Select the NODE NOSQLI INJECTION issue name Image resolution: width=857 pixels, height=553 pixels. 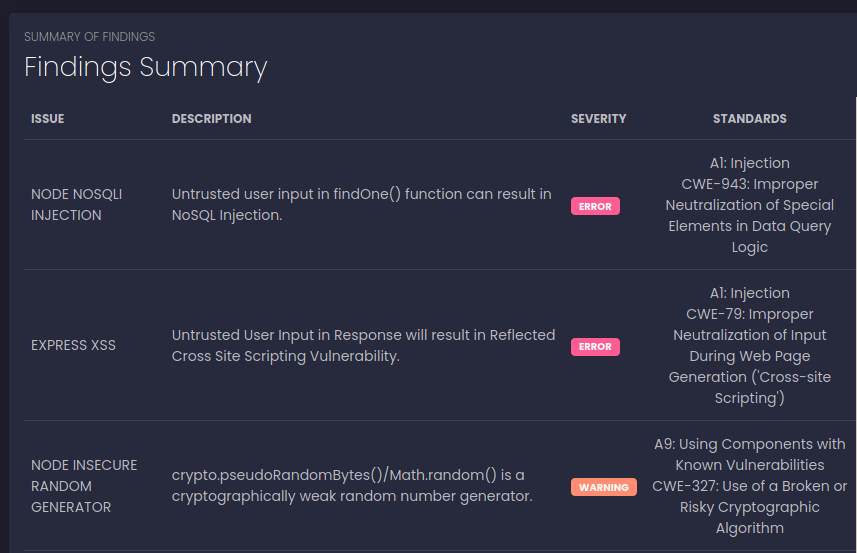[76, 204]
